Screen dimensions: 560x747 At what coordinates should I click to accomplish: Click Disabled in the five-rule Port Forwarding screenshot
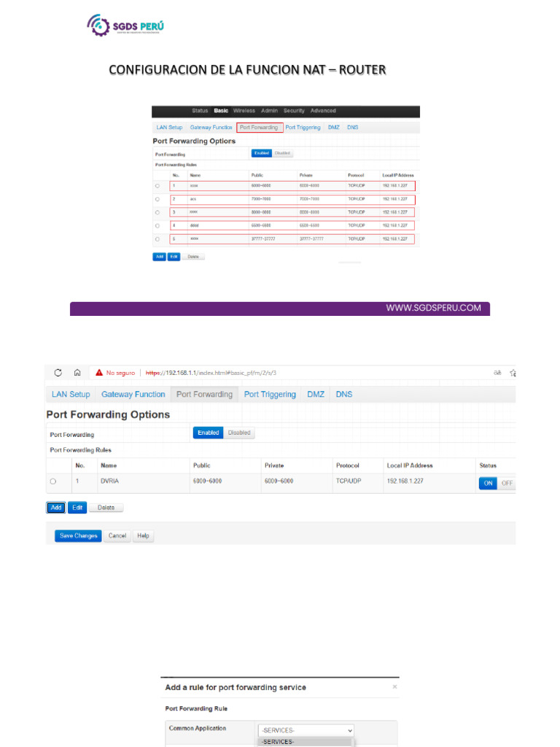click(282, 153)
